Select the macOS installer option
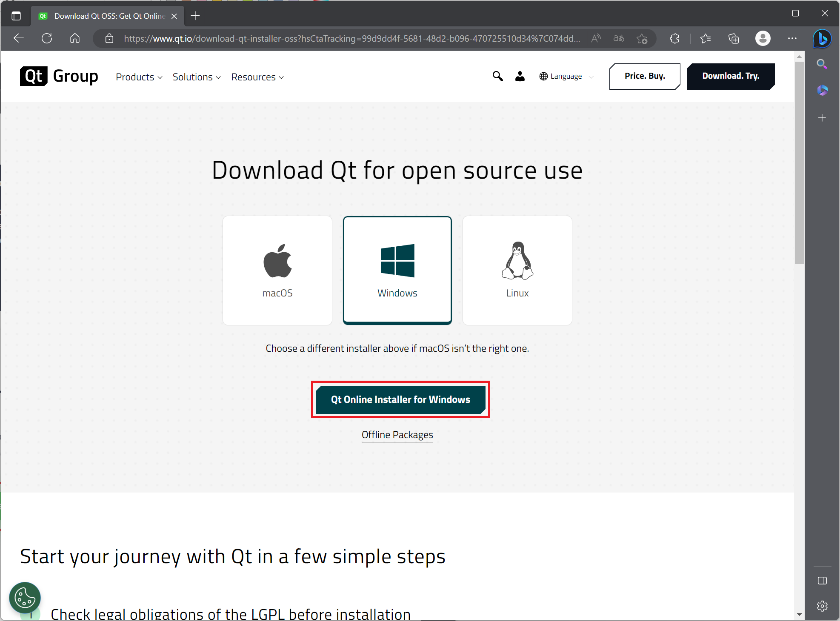This screenshot has height=621, width=840. click(x=277, y=271)
